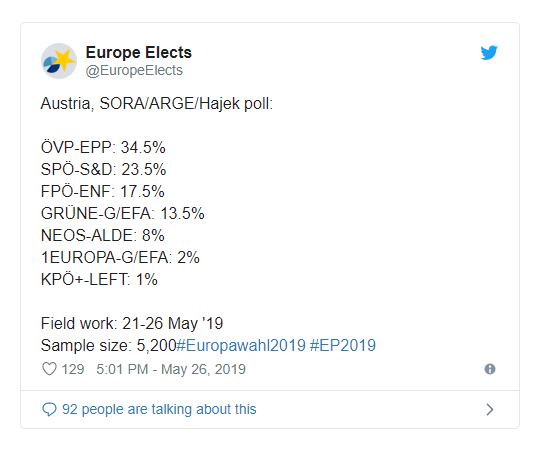The width and height of the screenshot is (552, 451).
Task: Follow the #Europawahl2019 hashtag
Action: point(241,345)
